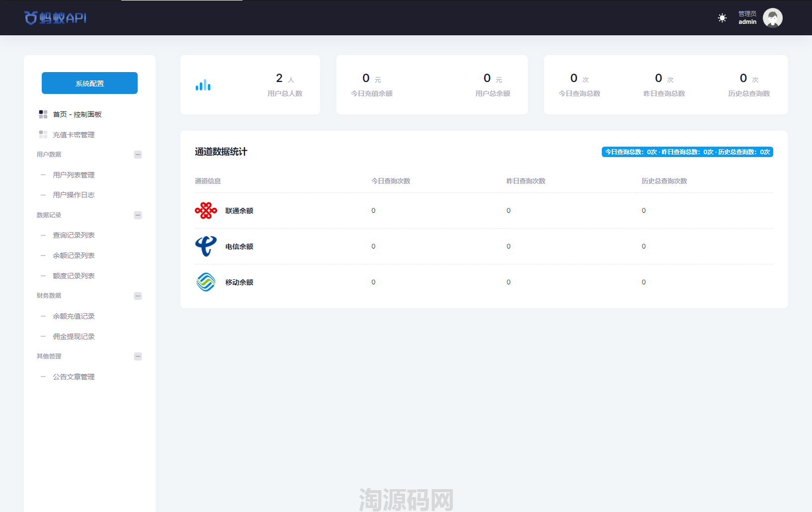The width and height of the screenshot is (812, 512).
Task: Open 公告文章管理
Action: 74,377
